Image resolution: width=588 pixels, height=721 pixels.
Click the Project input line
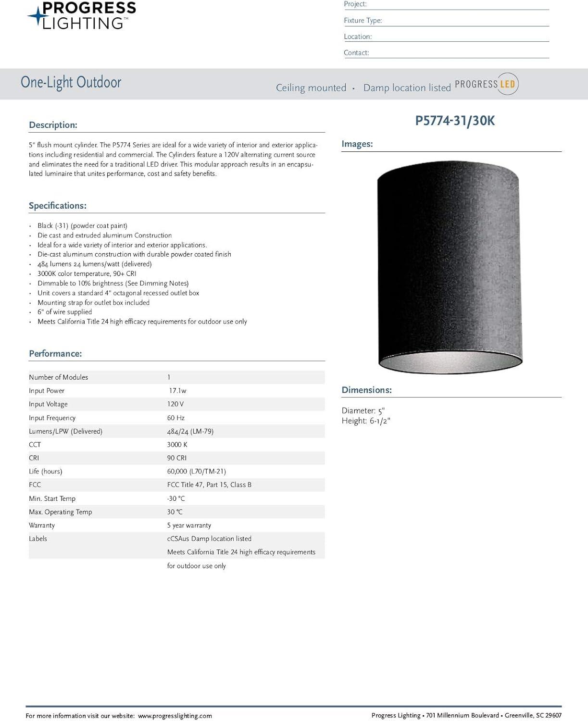point(446,4)
